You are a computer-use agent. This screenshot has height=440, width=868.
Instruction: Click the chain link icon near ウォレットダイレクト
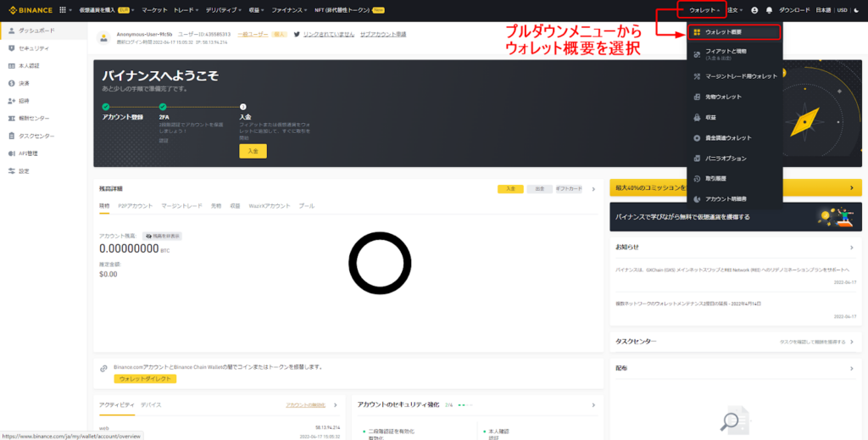[x=103, y=368]
